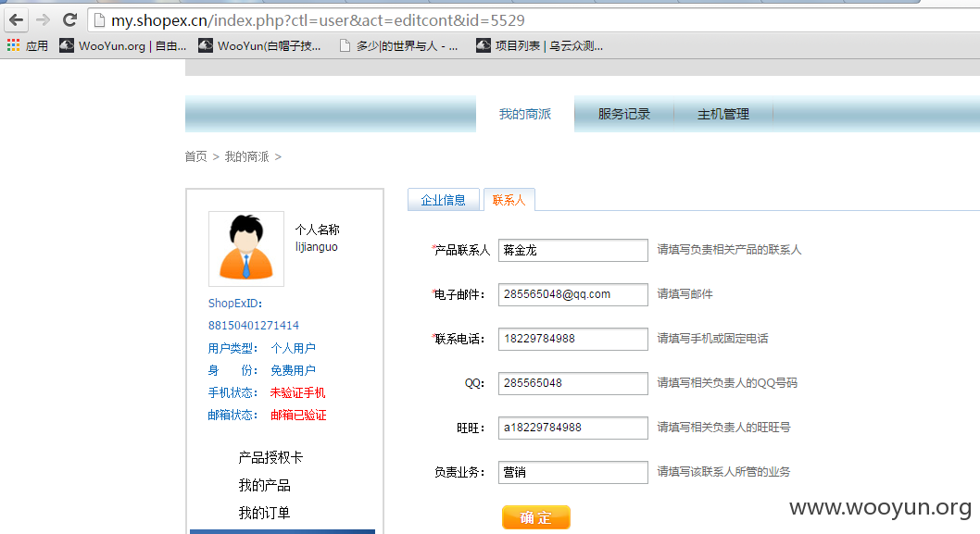Open 我的产品 sidebar menu item
This screenshot has height=534, width=980.
264,485
